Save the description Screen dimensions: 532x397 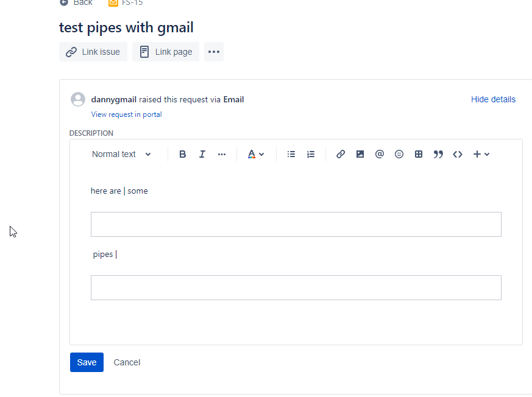click(87, 362)
